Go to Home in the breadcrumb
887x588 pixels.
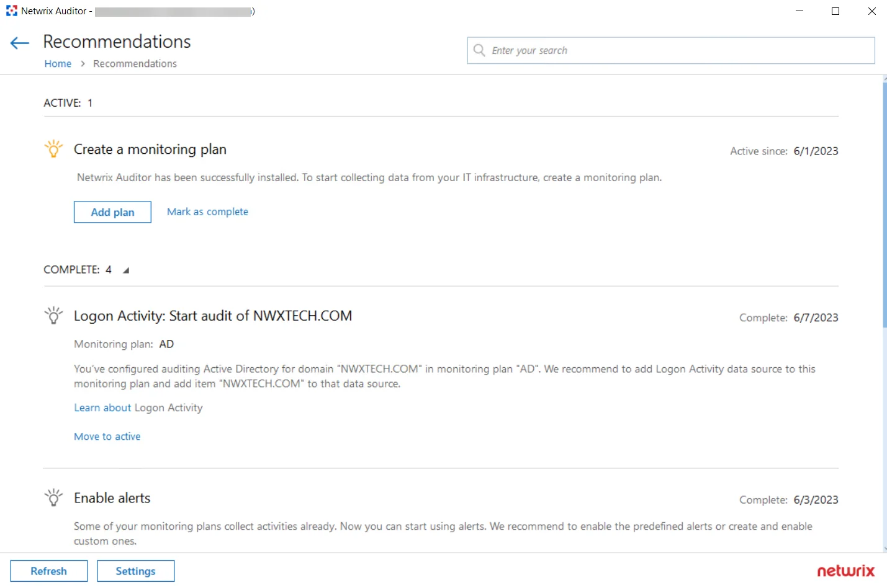pyautogui.click(x=58, y=63)
